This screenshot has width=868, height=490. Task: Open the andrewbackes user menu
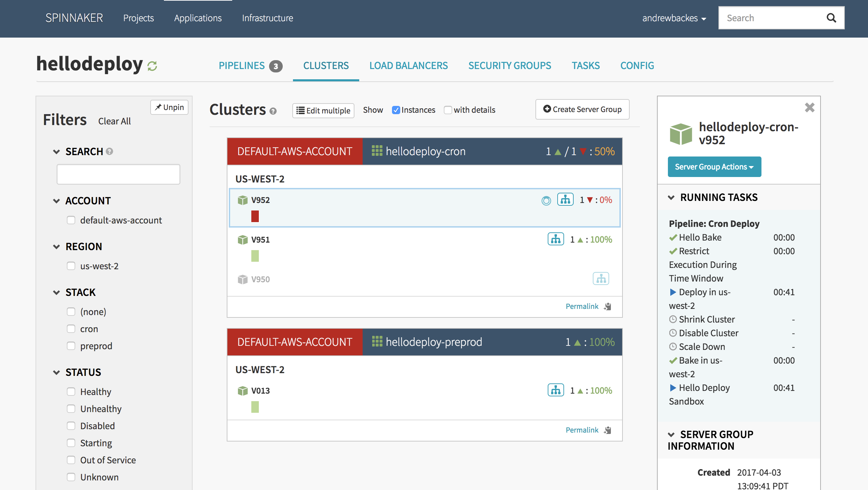click(674, 18)
